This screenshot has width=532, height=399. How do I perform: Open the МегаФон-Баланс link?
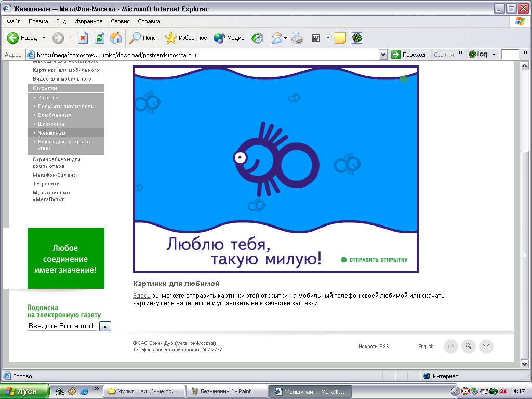click(54, 175)
